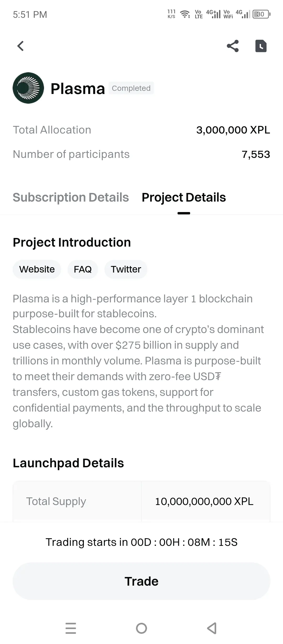Tap the share icon
283x644 pixels.
click(233, 46)
